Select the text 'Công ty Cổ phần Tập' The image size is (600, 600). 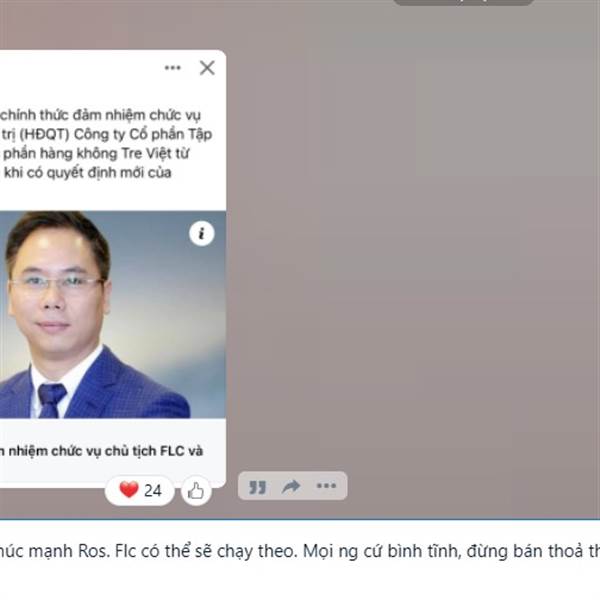(x=143, y=134)
